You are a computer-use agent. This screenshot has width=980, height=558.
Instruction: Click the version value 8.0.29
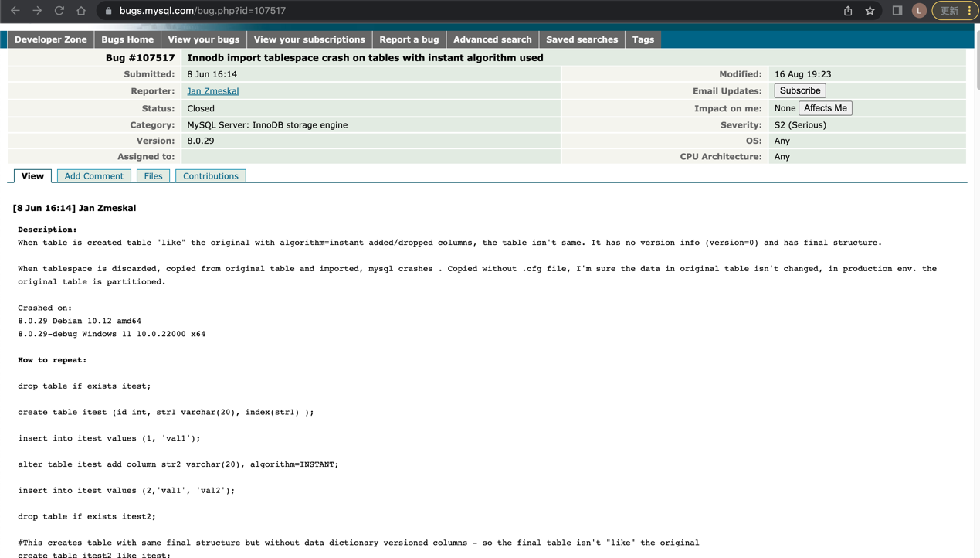(x=201, y=141)
